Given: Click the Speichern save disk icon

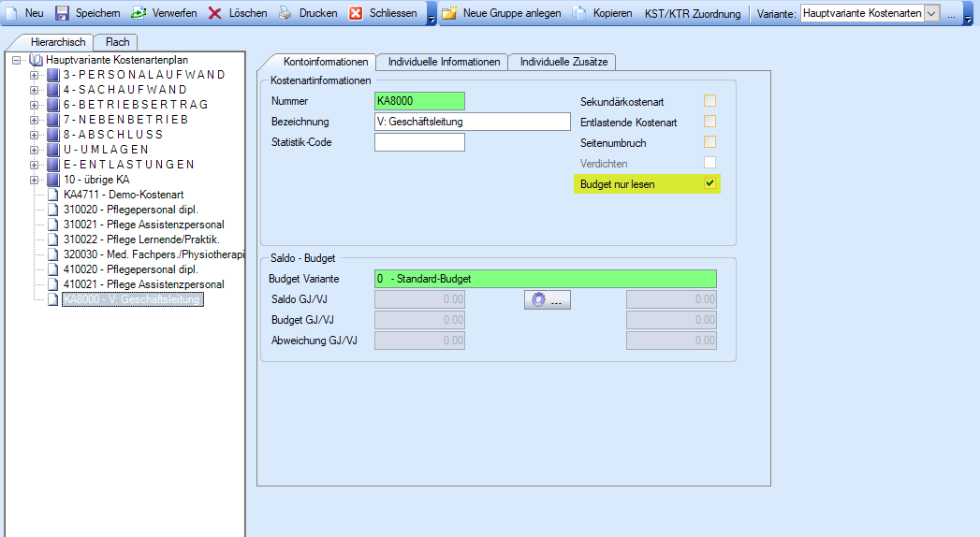Looking at the screenshot, I should [x=63, y=13].
